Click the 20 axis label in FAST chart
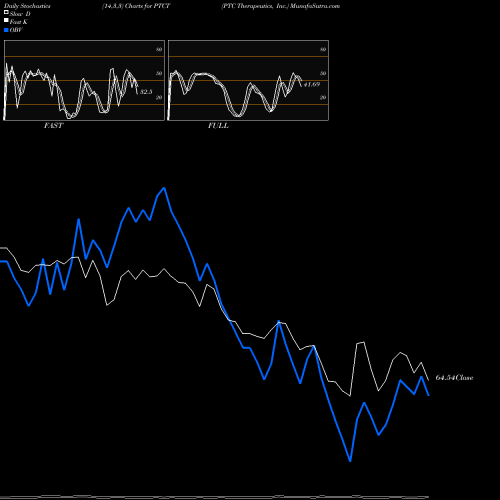This screenshot has width=500, height=500. point(159,97)
